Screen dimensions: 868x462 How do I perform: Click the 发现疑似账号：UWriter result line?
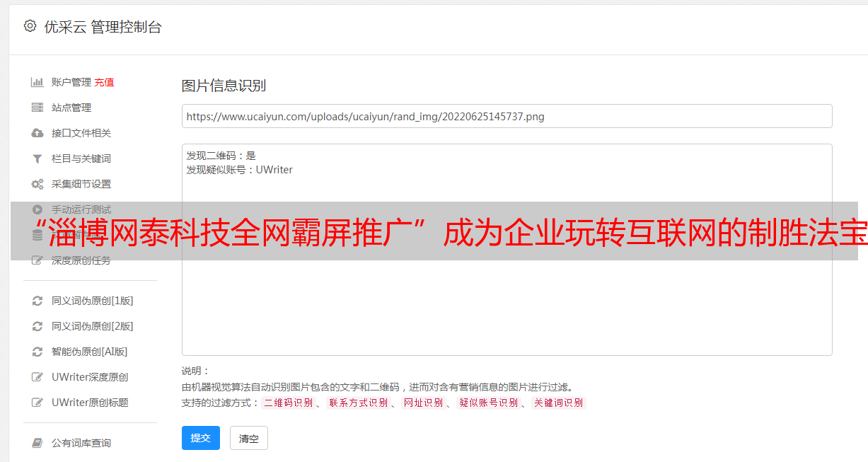[239, 170]
